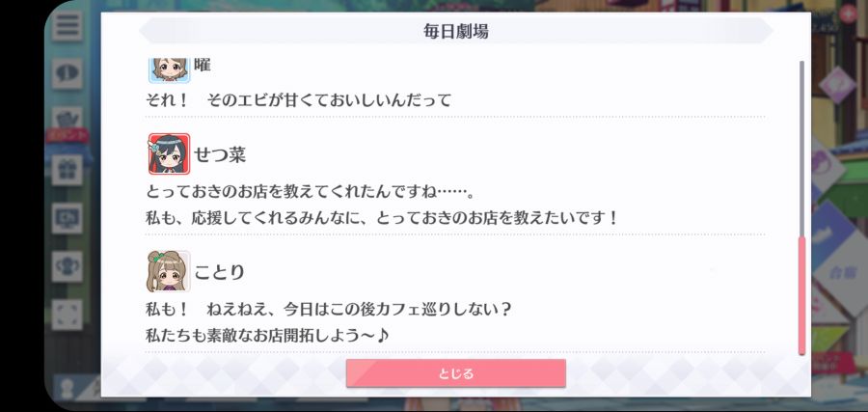Viewport: 868px width, 412px height.
Task: Tap Kotori's avatar thumbnail
Action: click(x=168, y=271)
